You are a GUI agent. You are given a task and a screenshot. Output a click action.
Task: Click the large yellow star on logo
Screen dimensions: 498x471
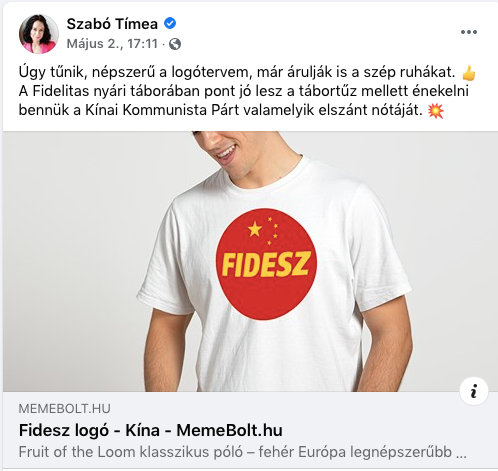point(255,229)
